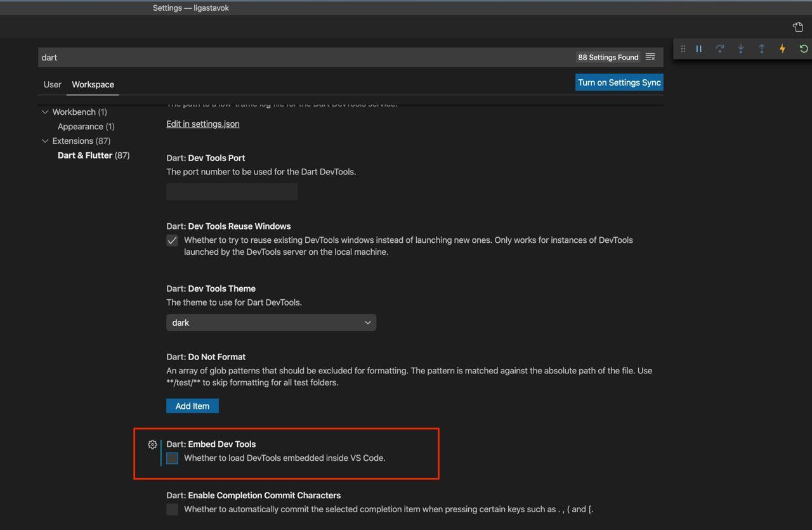The height and width of the screenshot is (530, 812).
Task: Click Enable Completion Commit Characters title
Action: tap(253, 495)
